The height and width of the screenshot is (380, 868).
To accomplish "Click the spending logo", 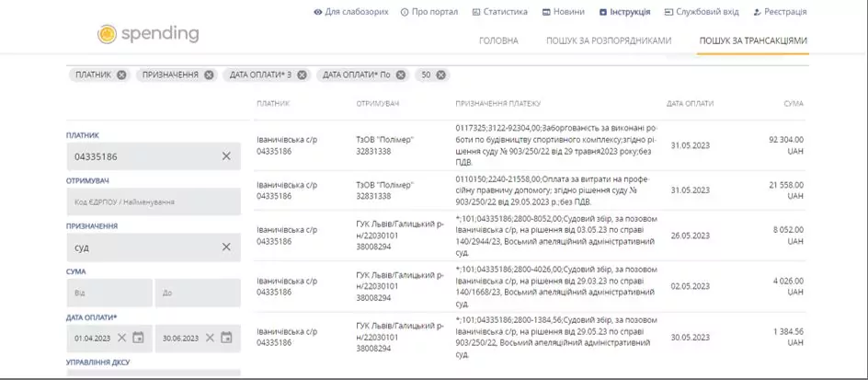I will tap(148, 34).
